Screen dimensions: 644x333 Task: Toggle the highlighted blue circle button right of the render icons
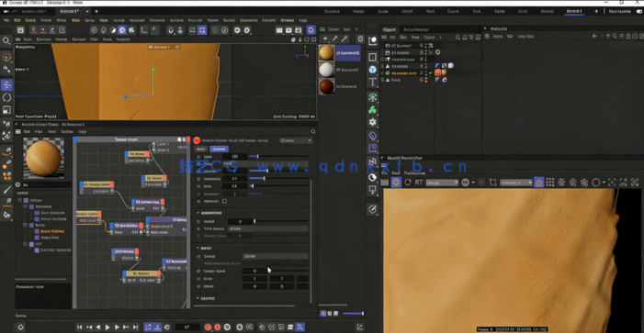point(311,30)
